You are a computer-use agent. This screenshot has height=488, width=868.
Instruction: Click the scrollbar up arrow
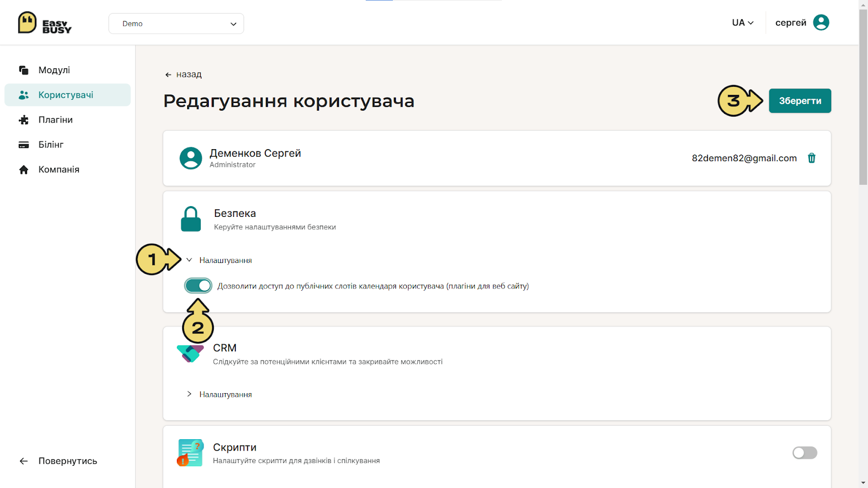[x=863, y=4]
